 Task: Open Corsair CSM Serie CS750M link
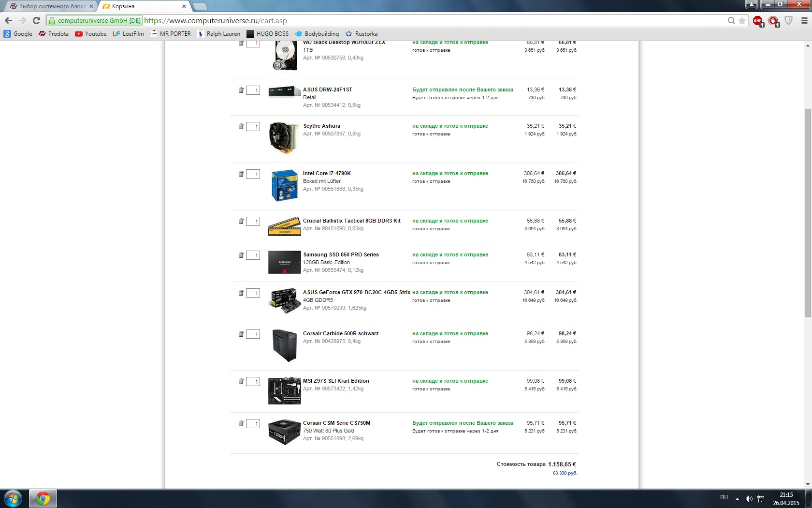click(x=337, y=423)
